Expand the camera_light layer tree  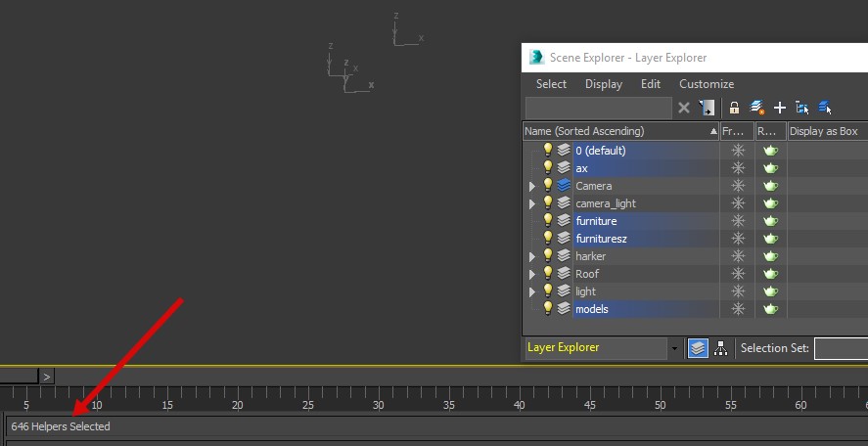point(532,204)
